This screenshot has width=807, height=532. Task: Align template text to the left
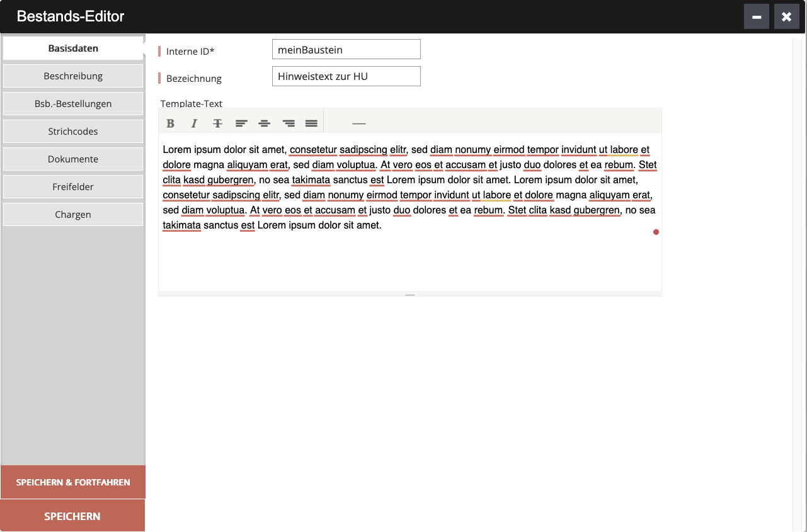pos(241,123)
